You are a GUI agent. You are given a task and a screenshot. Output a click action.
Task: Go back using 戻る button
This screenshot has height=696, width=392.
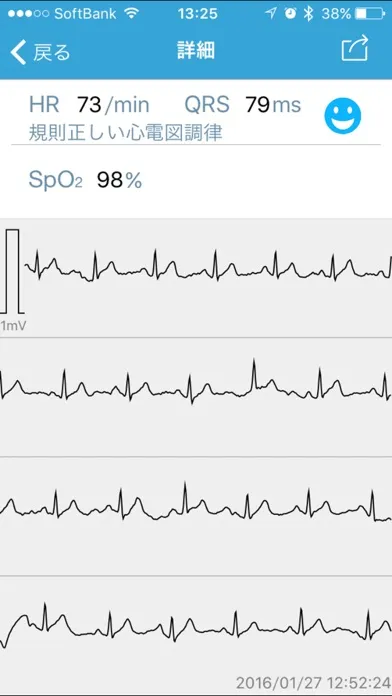[40, 52]
